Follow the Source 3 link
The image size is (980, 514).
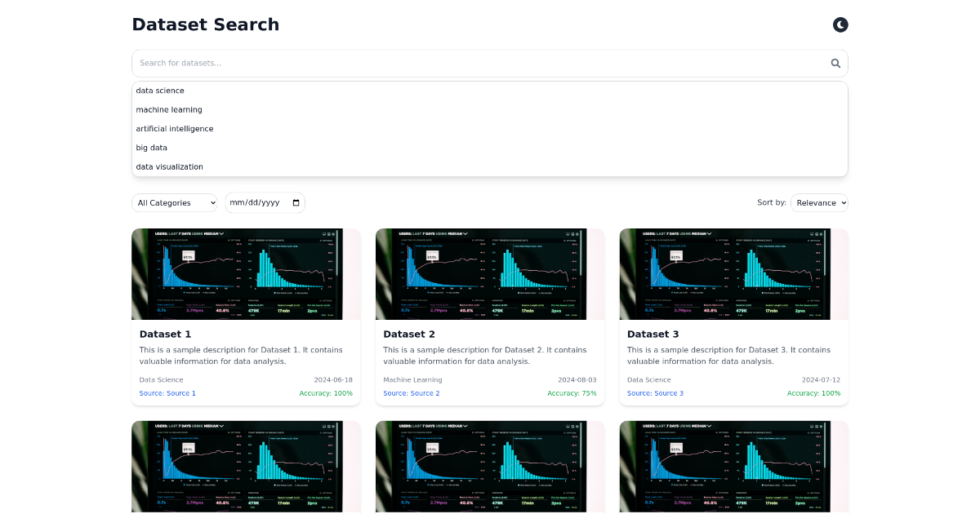(655, 393)
